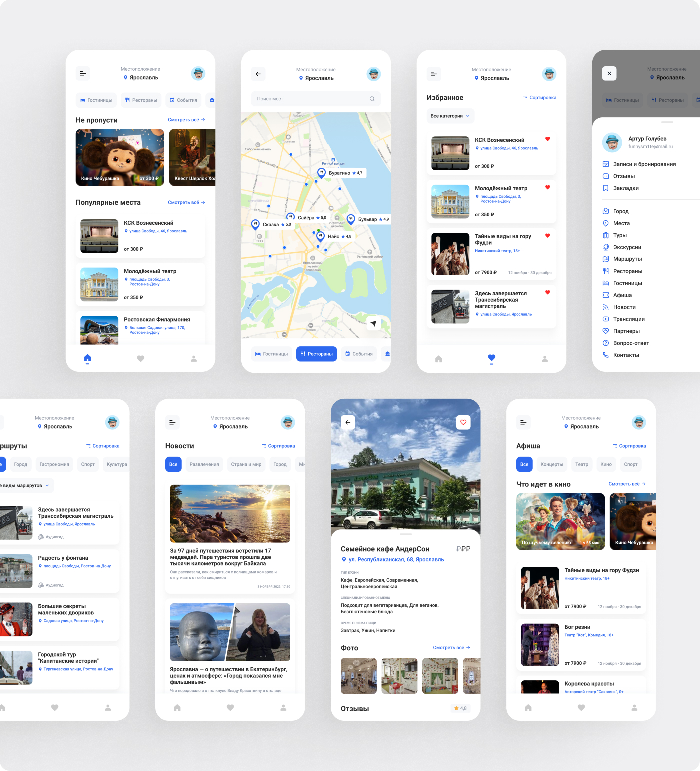Open hamburger menu on Новости screen
700x771 pixels.
point(172,423)
